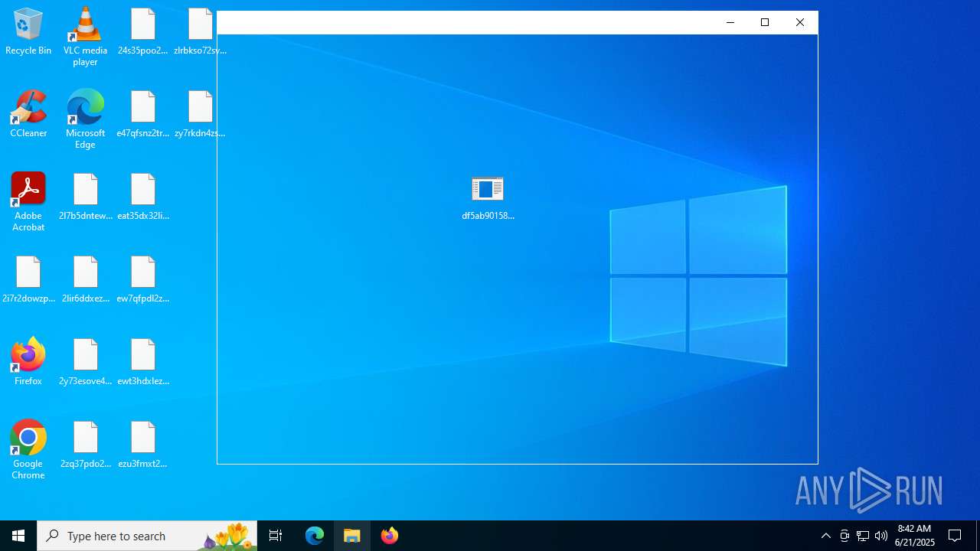Open the Windows Start menu
980x551 pixels.
point(18,536)
